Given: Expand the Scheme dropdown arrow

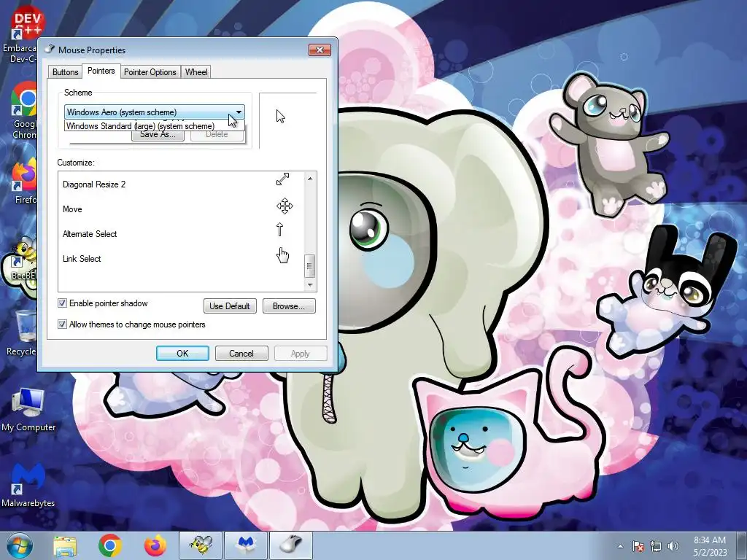Looking at the screenshot, I should click(239, 112).
